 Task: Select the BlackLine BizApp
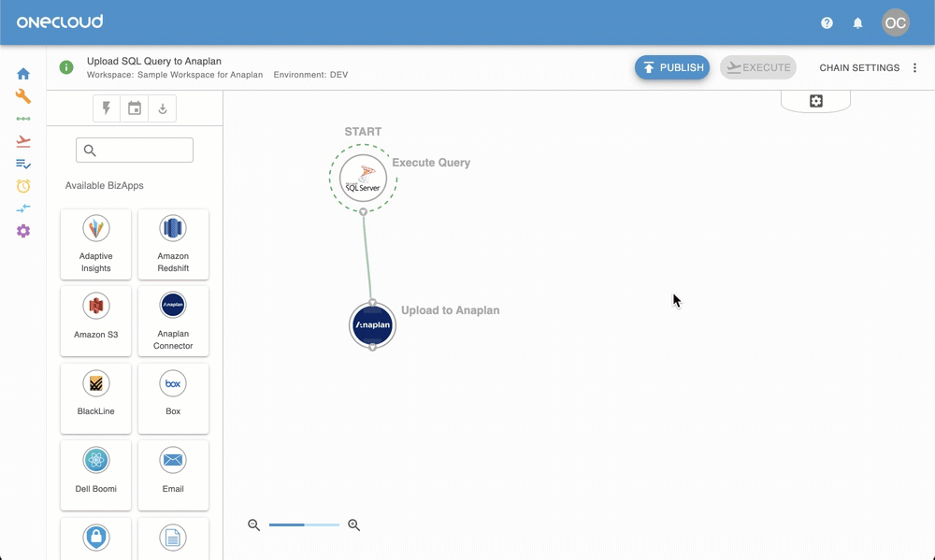click(x=96, y=398)
